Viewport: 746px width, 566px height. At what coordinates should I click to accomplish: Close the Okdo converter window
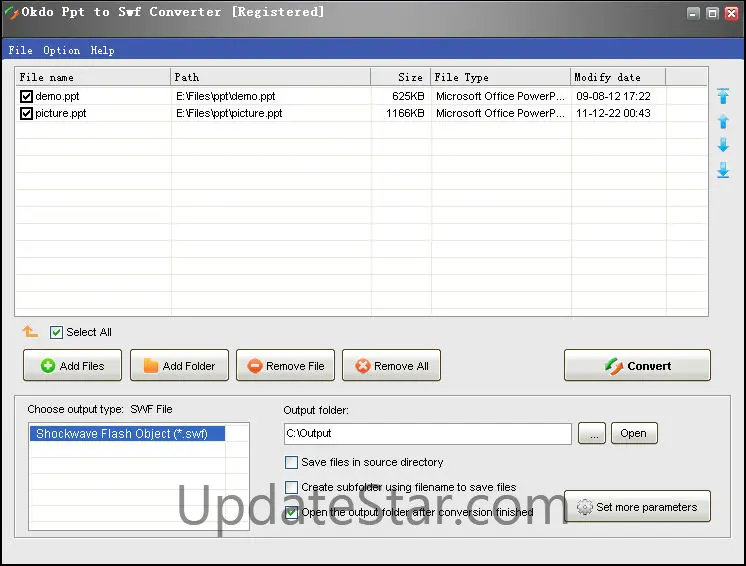(x=731, y=13)
